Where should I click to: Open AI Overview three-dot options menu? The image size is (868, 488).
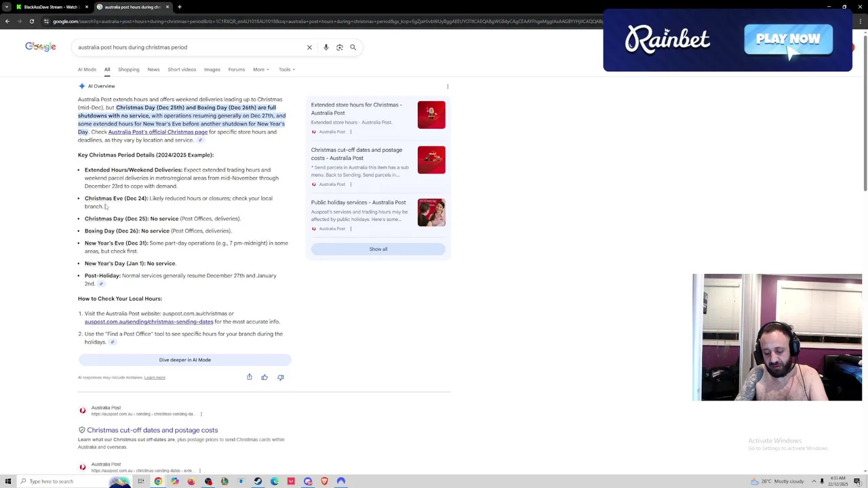(x=448, y=86)
